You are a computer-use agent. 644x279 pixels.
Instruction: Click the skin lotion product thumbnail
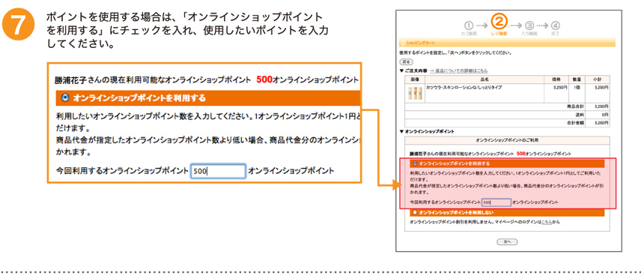(415, 93)
